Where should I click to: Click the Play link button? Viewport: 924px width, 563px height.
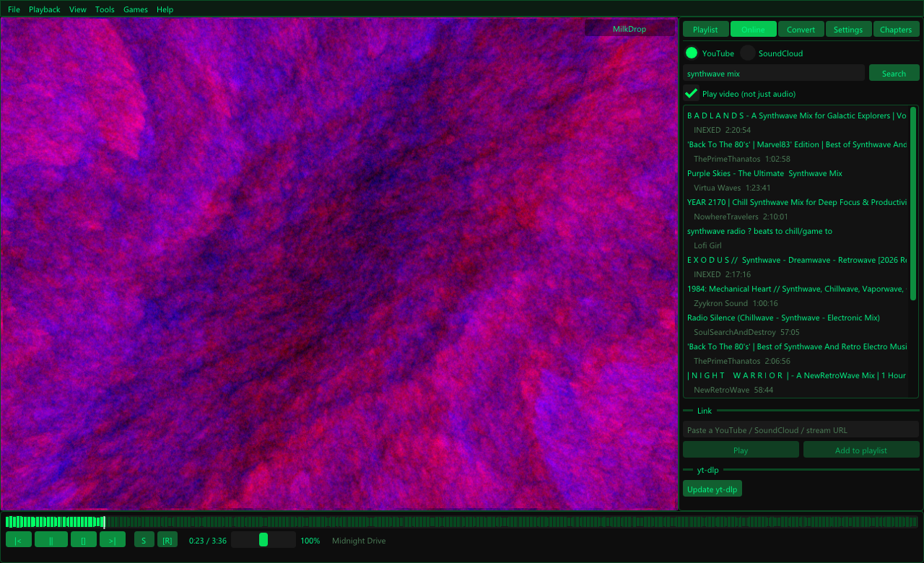(x=741, y=450)
